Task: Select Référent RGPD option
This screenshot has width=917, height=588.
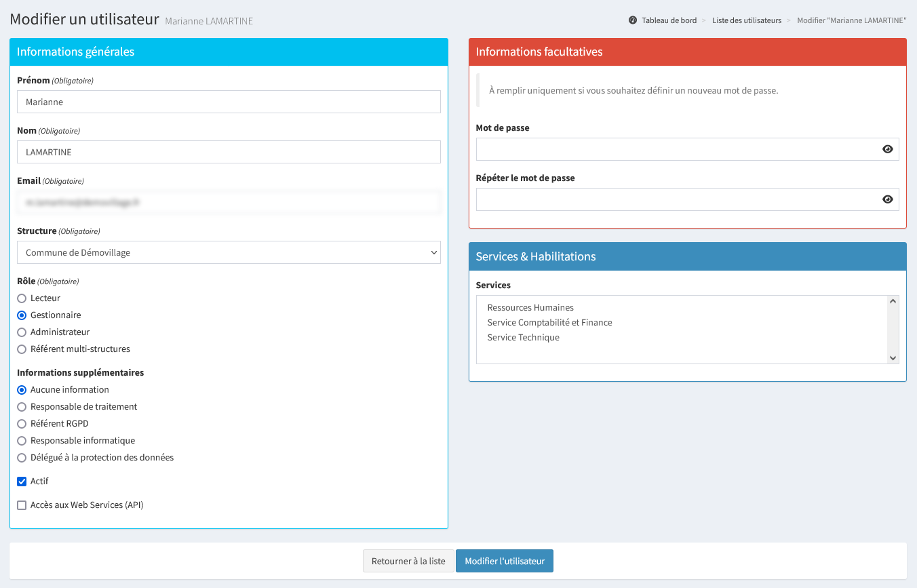Action: (x=22, y=424)
